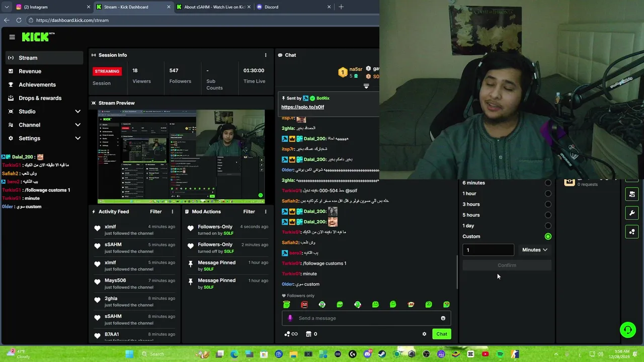Click the Confirm duration button

507,265
